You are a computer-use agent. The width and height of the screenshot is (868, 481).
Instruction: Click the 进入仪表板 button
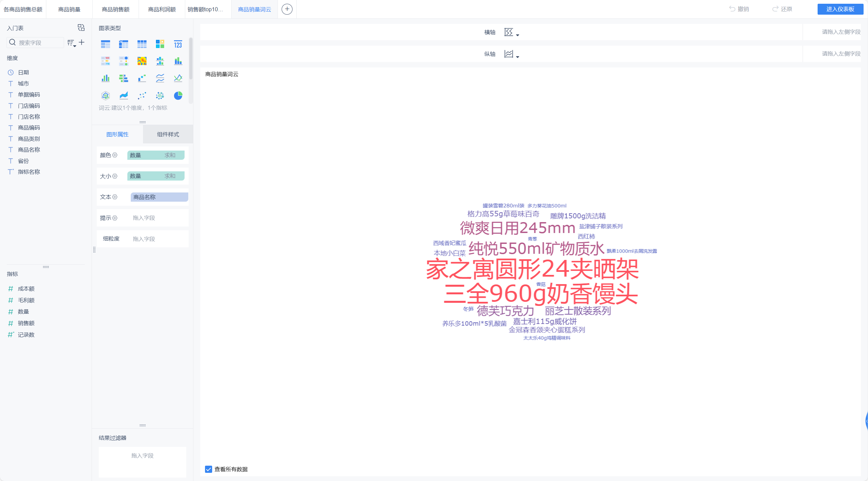(840, 9)
